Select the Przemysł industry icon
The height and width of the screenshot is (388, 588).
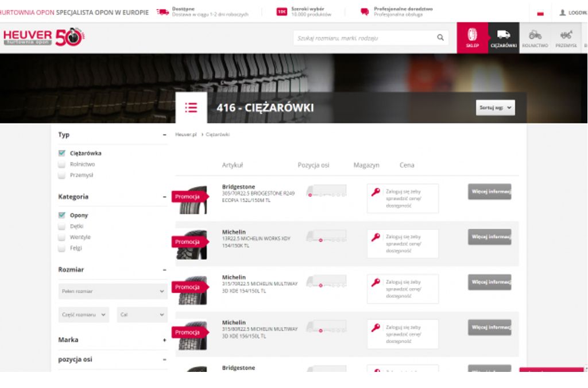[566, 37]
